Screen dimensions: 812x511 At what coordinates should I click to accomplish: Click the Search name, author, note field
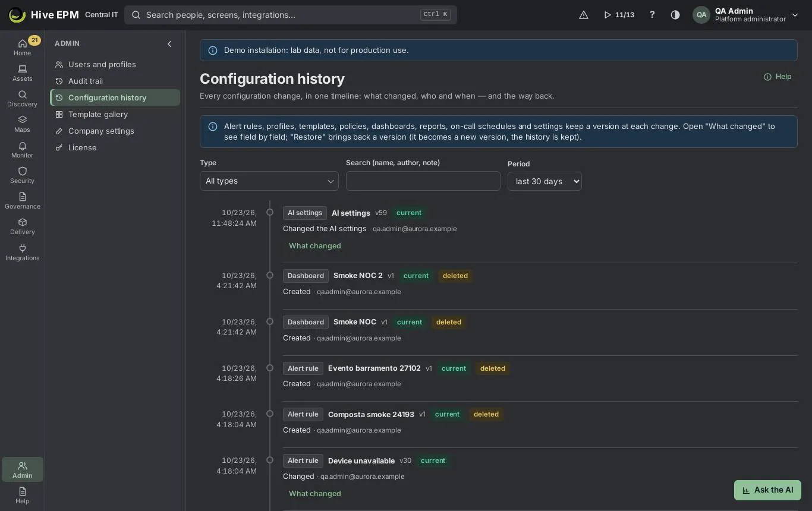point(423,181)
